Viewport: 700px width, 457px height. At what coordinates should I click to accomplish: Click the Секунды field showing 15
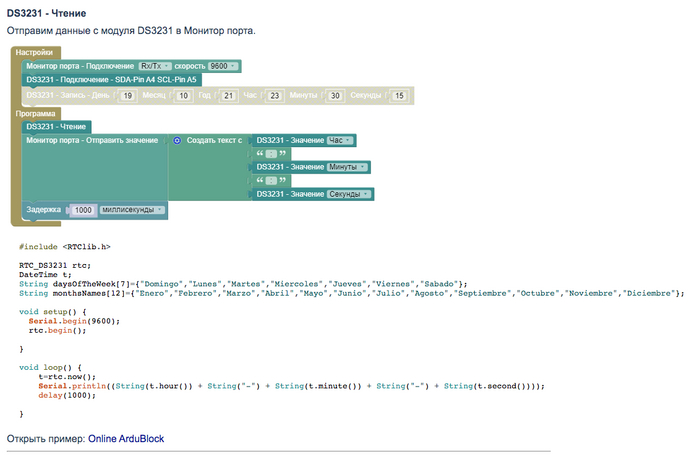[400, 96]
